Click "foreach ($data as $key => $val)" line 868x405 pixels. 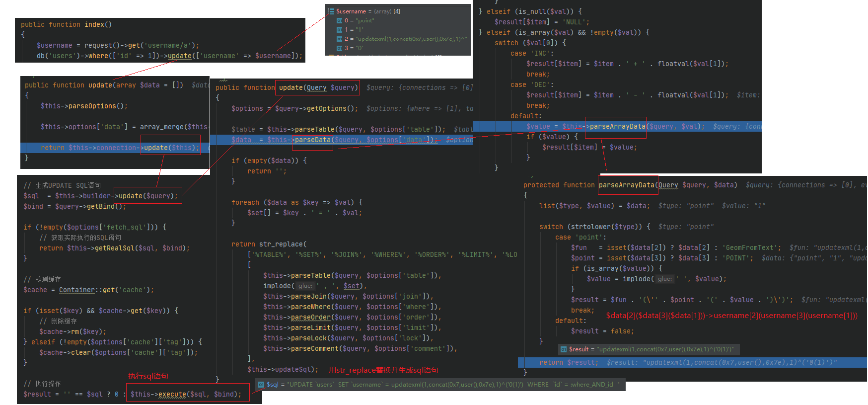point(296,202)
